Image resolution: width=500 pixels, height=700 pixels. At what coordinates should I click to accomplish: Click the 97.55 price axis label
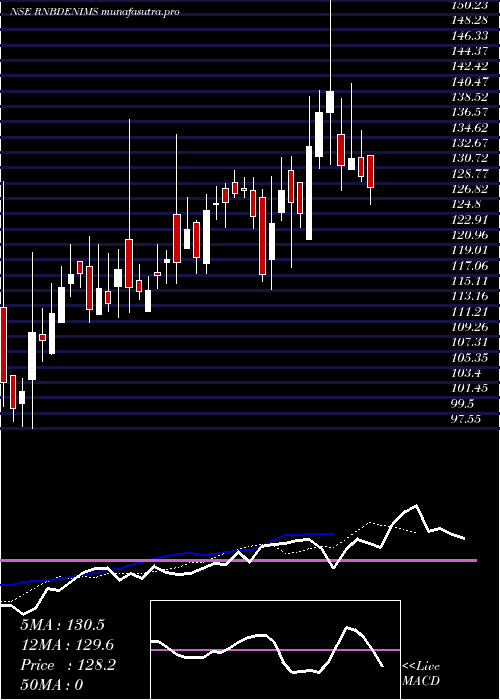point(467,417)
